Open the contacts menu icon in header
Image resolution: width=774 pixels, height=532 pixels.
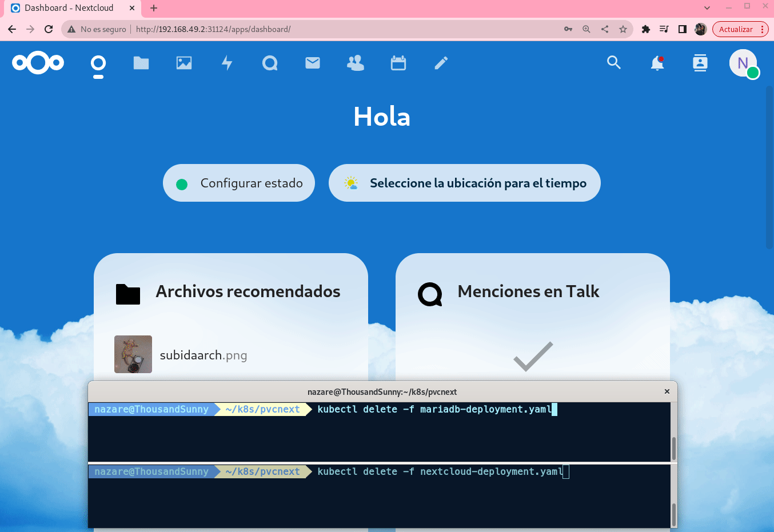[700, 63]
